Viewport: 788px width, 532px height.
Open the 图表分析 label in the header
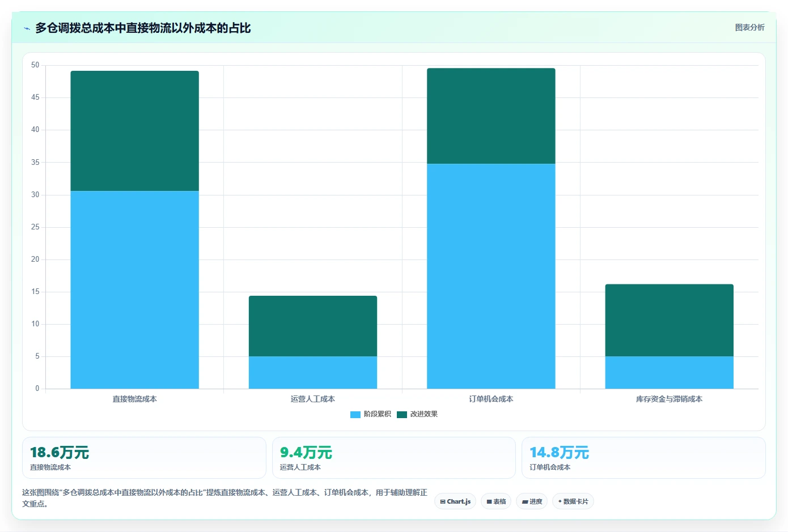pyautogui.click(x=749, y=27)
